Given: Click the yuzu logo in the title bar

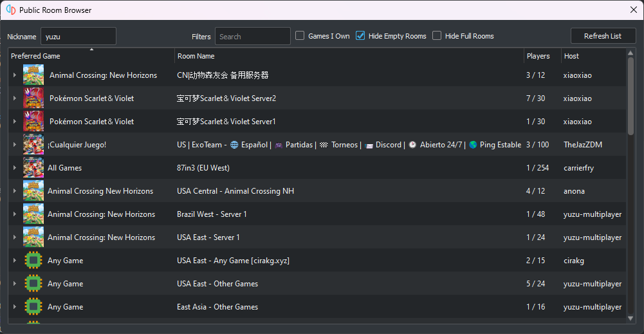Looking at the screenshot, I should click(11, 10).
